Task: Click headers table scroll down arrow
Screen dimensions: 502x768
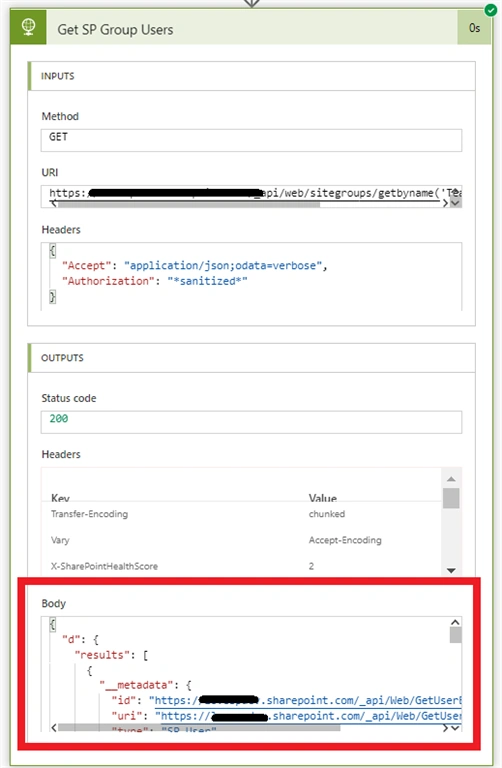Action: (451, 570)
